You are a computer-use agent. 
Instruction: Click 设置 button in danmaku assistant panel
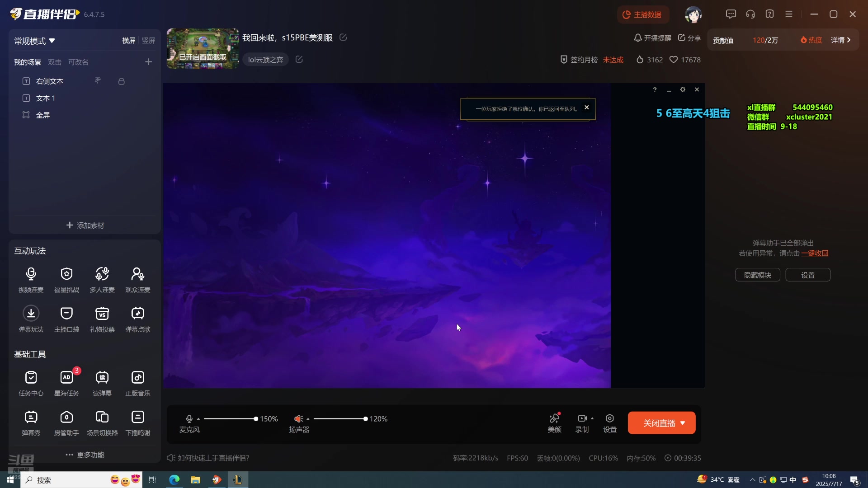coord(808,275)
